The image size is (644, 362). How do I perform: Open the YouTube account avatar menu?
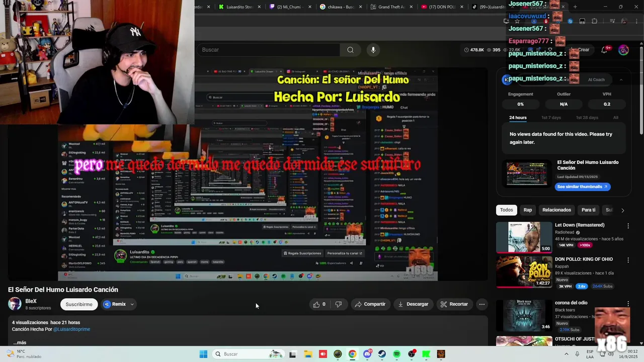623,50
